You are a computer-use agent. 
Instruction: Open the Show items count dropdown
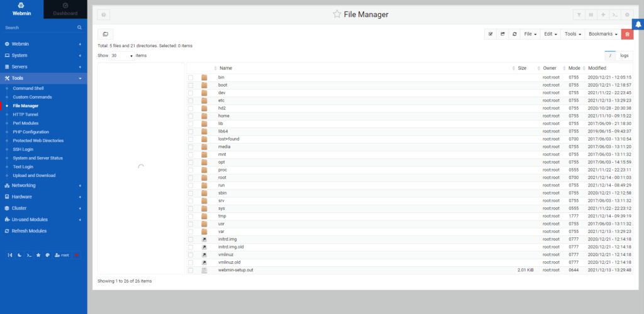tap(122, 56)
